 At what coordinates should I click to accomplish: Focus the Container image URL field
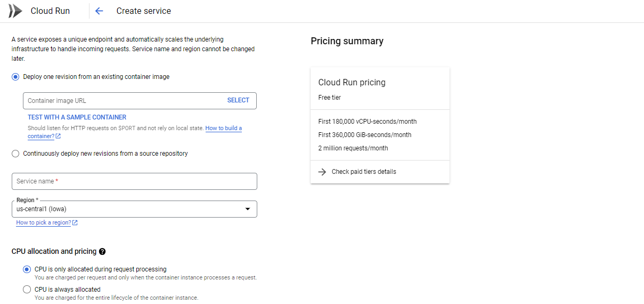click(124, 101)
